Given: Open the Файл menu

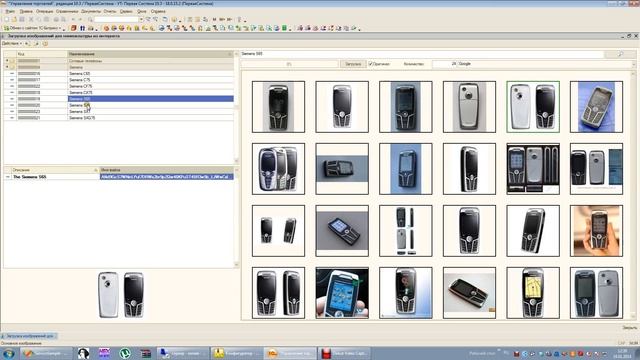Looking at the screenshot, I should pyautogui.click(x=10, y=11).
